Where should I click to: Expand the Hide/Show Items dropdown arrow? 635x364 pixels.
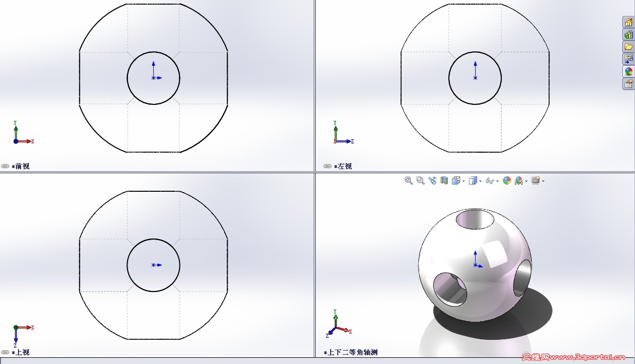coord(497,180)
